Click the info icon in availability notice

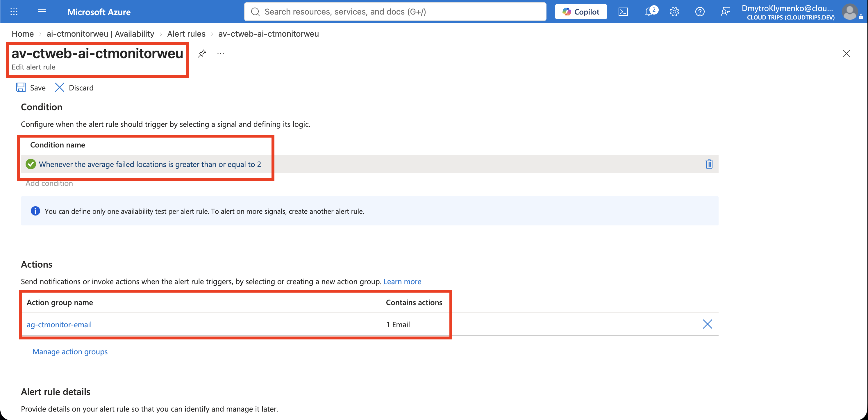pos(35,211)
